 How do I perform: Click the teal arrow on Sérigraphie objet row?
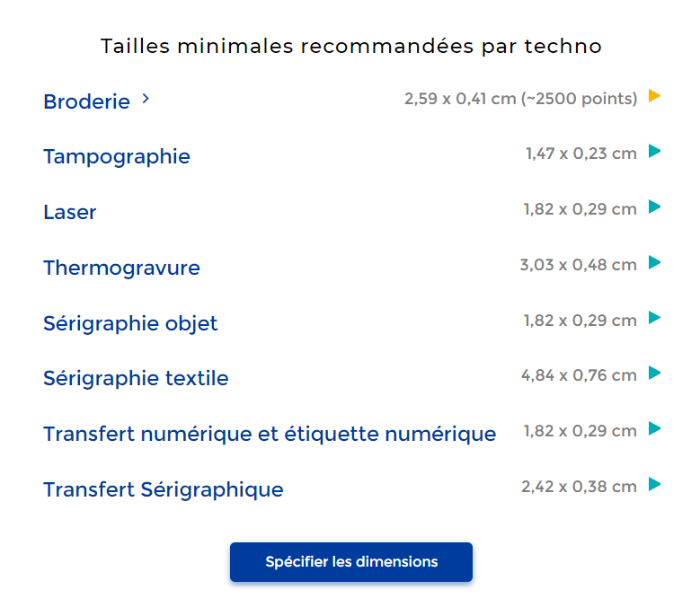coord(655,319)
